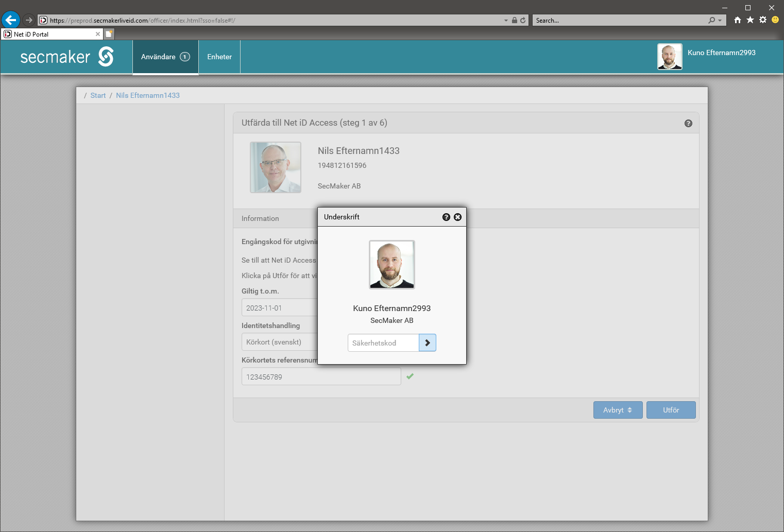
Task: Open the Enheter menu tab
Action: tap(219, 57)
